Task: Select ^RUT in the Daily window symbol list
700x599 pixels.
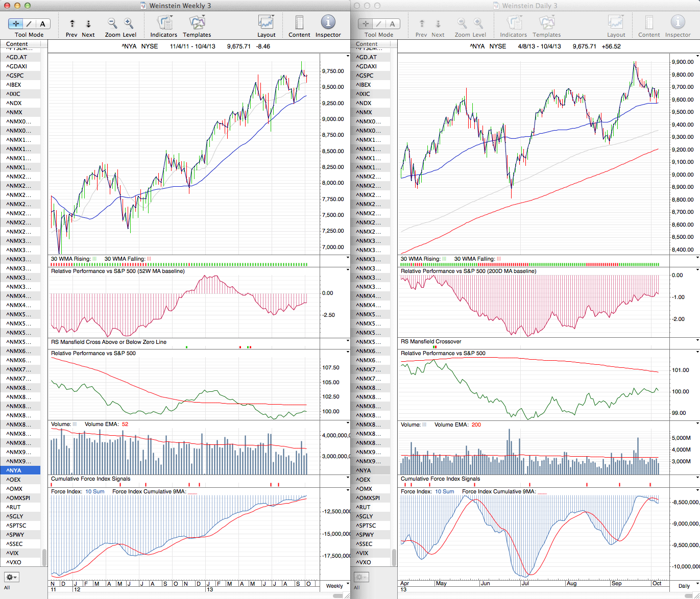Action: (364, 507)
